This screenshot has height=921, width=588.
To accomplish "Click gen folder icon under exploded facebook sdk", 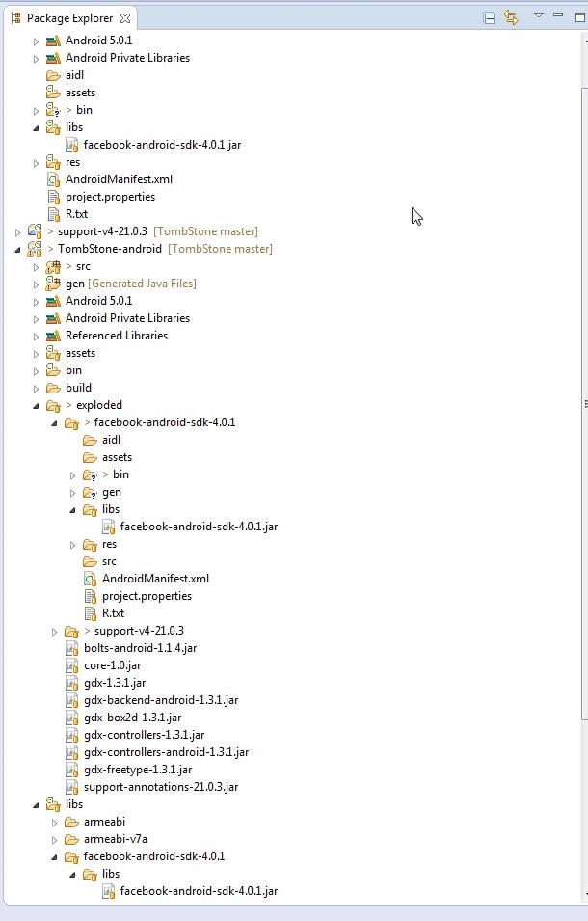I will click(90, 492).
